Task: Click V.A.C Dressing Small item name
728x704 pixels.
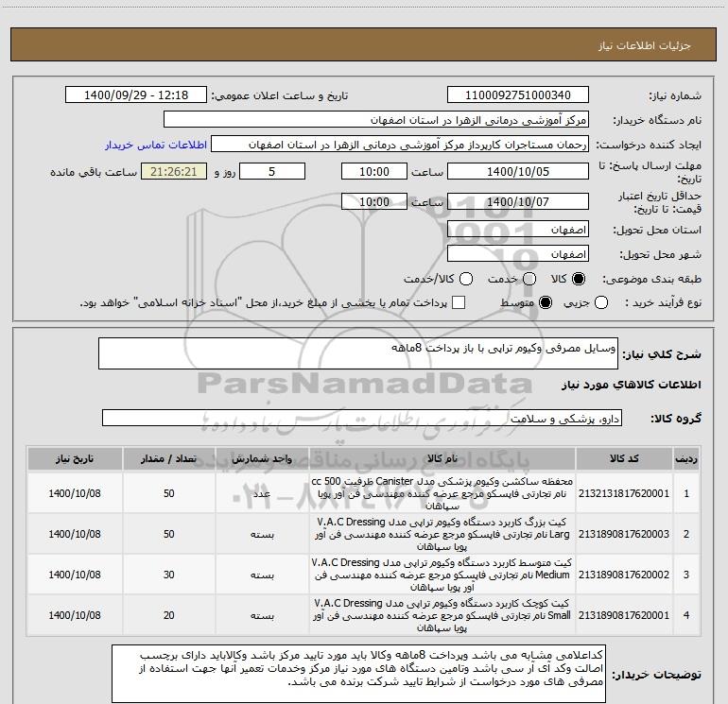Action: (x=442, y=615)
